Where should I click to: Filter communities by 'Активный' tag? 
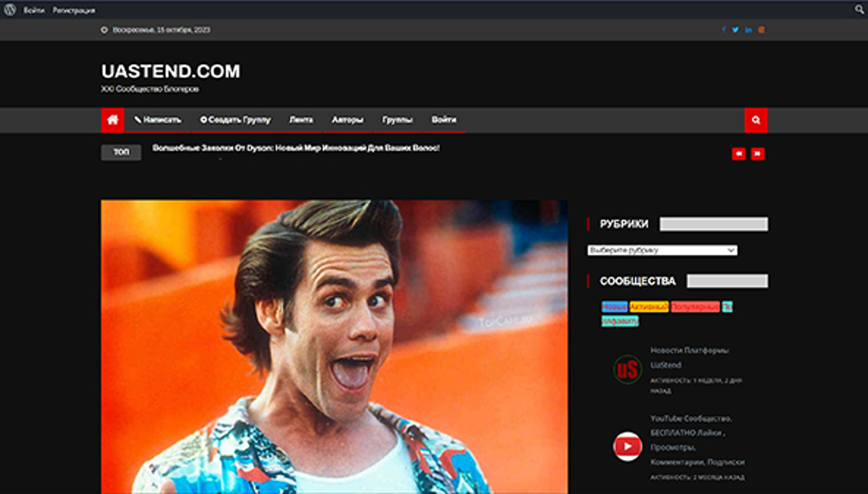[649, 307]
